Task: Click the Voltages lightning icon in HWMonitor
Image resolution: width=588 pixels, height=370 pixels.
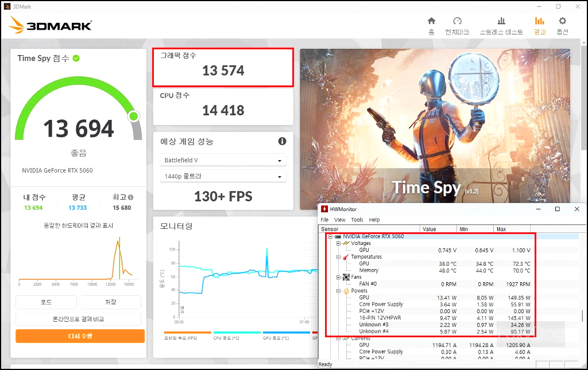Action: coord(346,243)
